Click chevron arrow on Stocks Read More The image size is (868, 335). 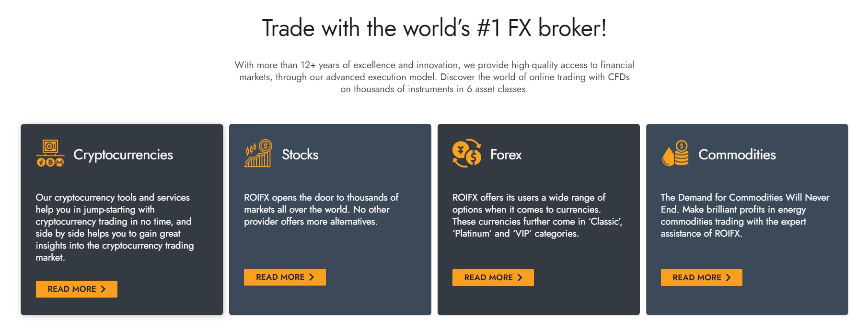click(311, 277)
